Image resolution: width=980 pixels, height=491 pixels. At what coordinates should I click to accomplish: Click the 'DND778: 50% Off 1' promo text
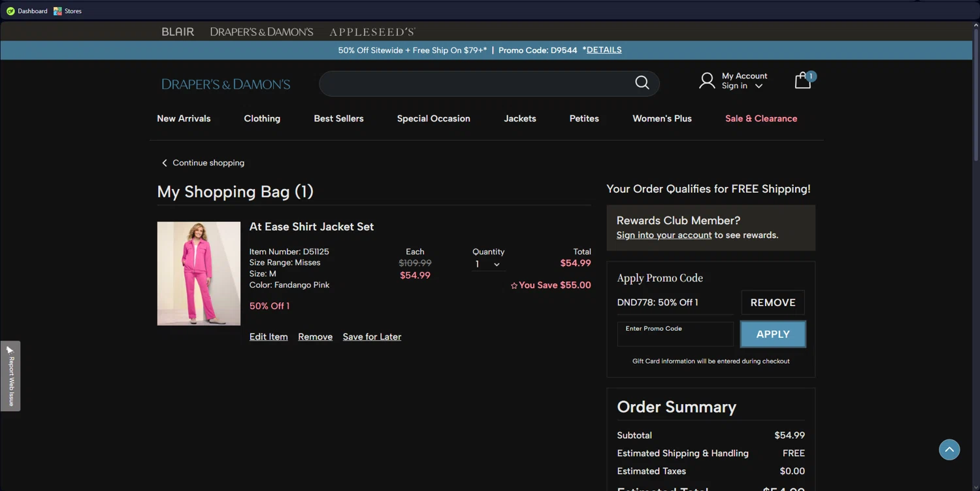click(x=657, y=303)
